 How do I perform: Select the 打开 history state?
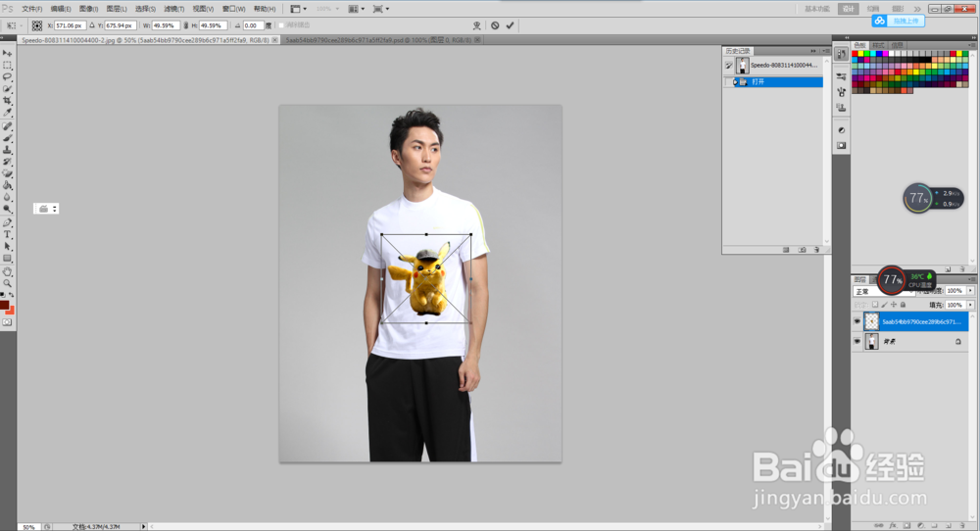(x=774, y=82)
